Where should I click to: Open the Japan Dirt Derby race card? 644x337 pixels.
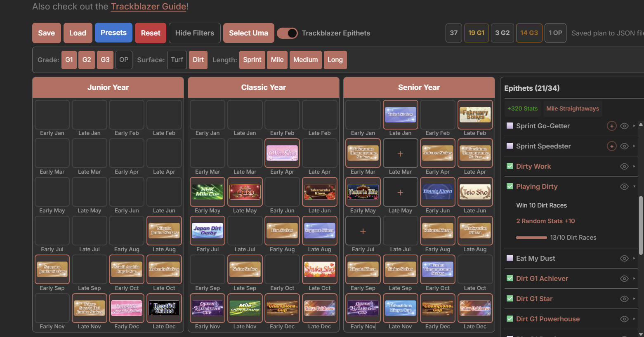(208, 231)
